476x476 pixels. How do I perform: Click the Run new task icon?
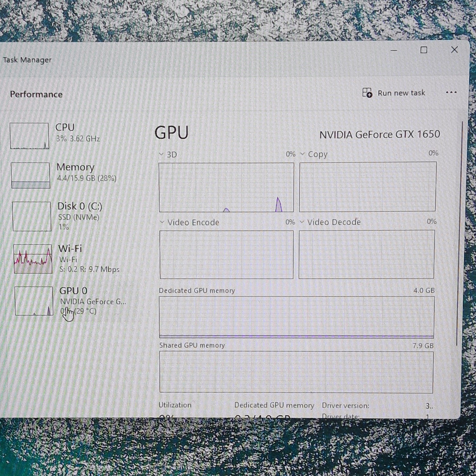(367, 93)
